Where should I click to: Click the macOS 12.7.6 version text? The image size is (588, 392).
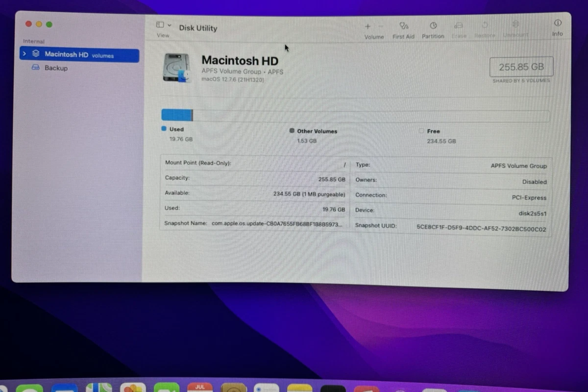pos(233,79)
